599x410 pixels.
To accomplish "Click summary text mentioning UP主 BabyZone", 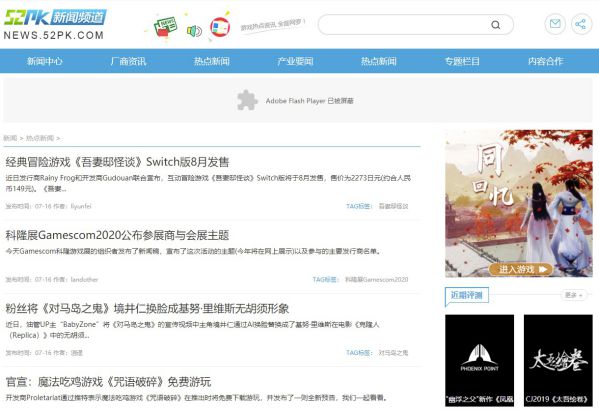I will tap(193, 330).
